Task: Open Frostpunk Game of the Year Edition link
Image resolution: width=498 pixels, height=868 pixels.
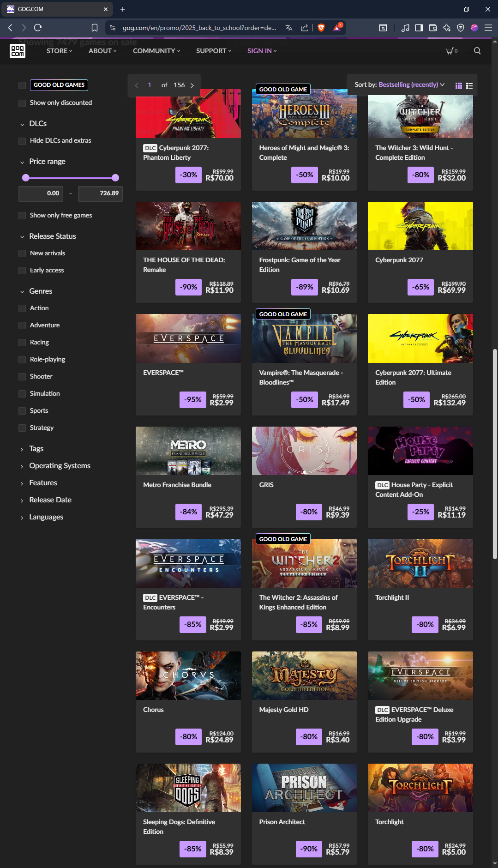Action: point(300,265)
